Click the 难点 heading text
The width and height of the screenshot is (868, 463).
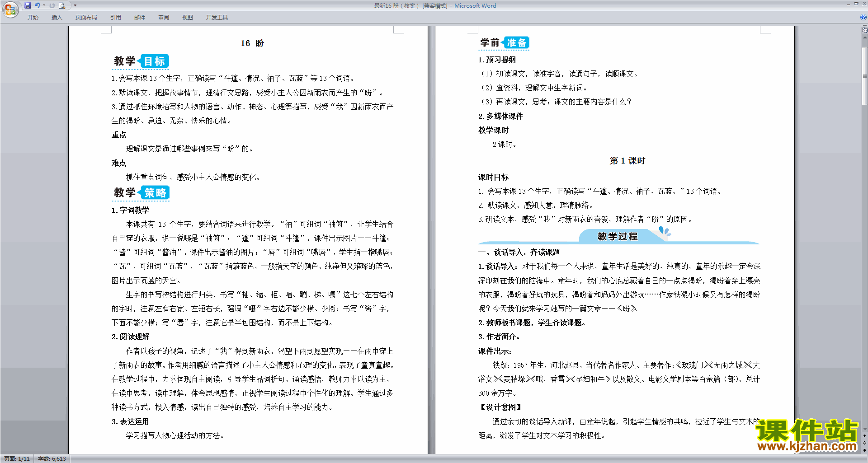(x=119, y=163)
